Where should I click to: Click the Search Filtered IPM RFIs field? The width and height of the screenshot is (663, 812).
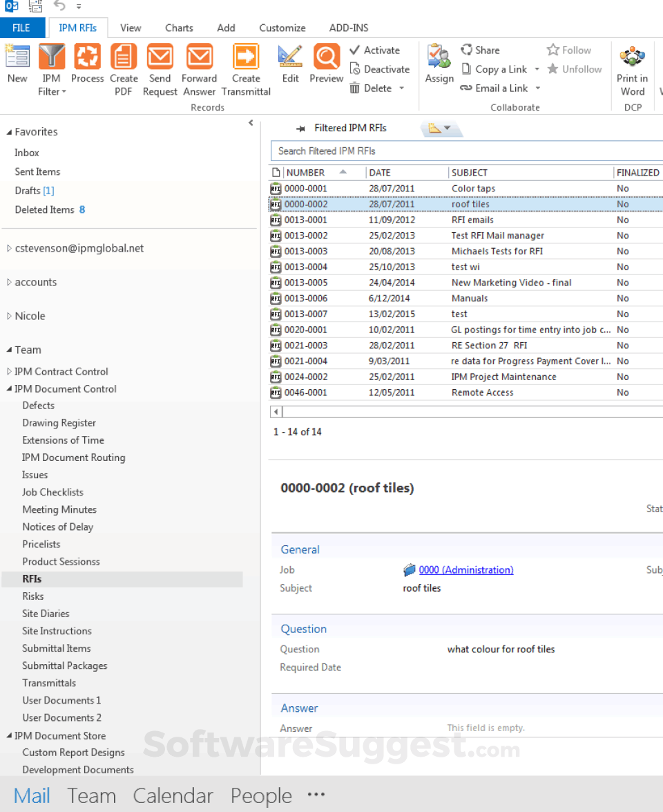click(467, 151)
